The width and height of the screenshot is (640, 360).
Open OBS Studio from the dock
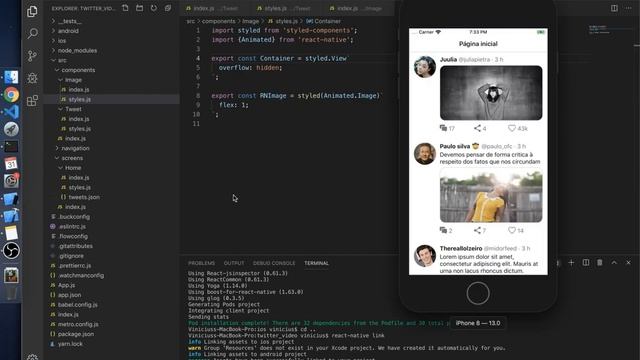click(11, 250)
